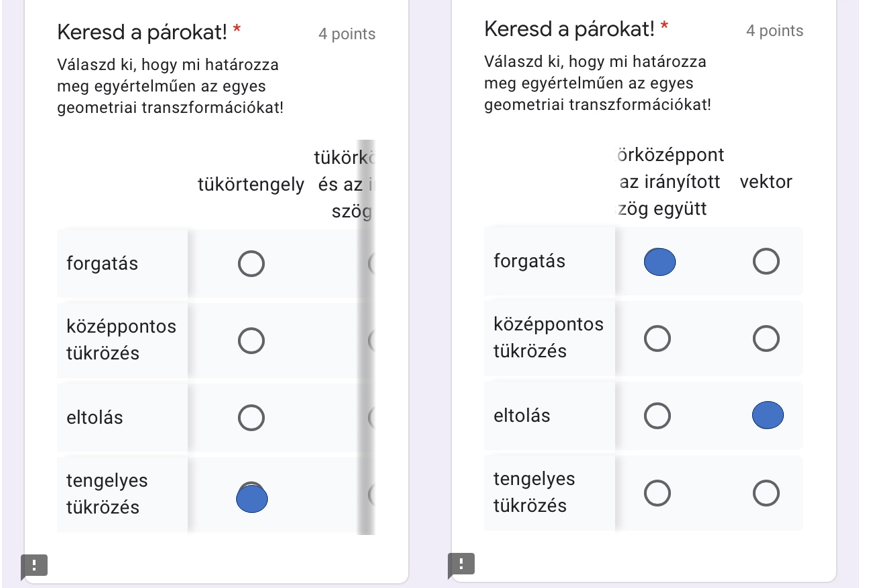Click the selected forgatás radio beside the vektor column

pos(659,262)
